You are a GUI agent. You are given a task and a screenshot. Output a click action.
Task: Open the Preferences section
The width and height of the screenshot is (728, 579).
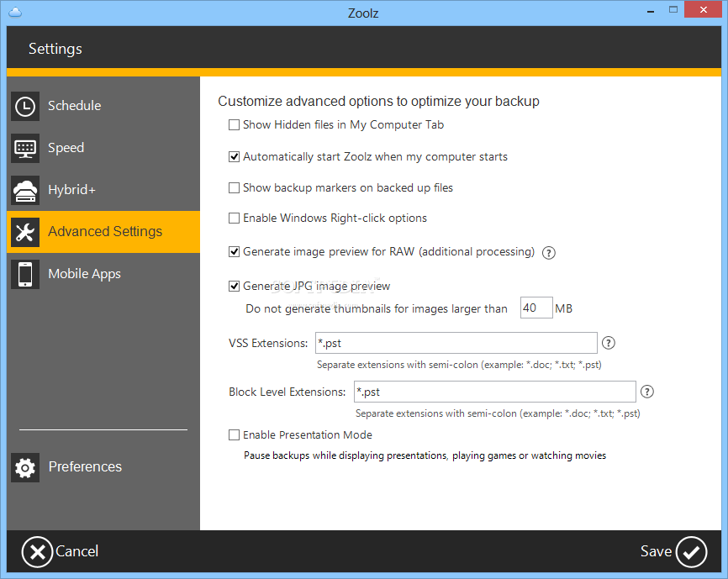(103, 467)
